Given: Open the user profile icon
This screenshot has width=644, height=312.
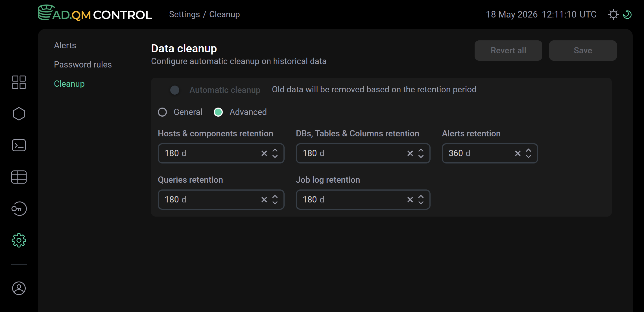Looking at the screenshot, I should click(x=19, y=288).
